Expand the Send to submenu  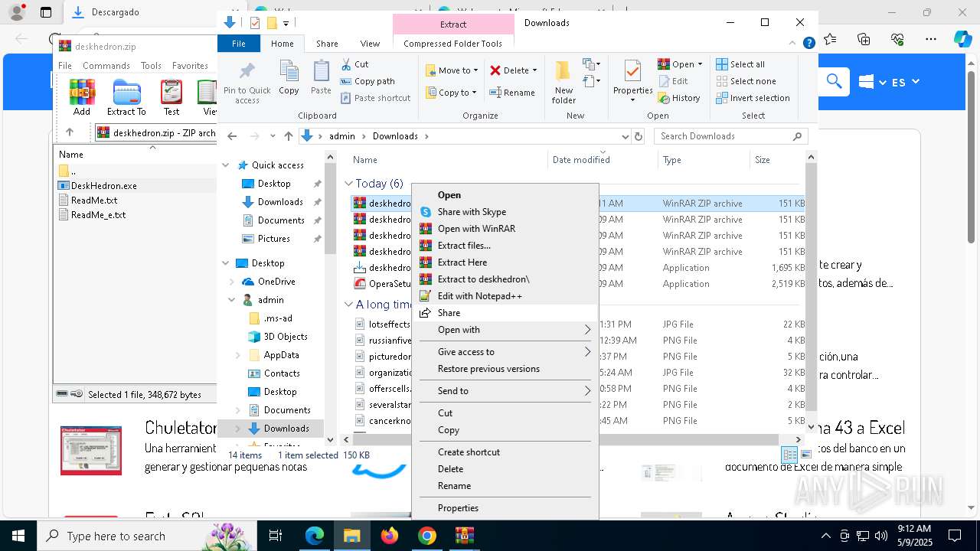tap(505, 391)
